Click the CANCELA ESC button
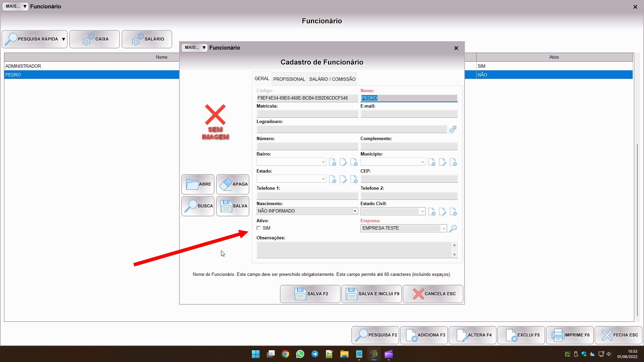This screenshot has height=362, width=644. click(433, 294)
